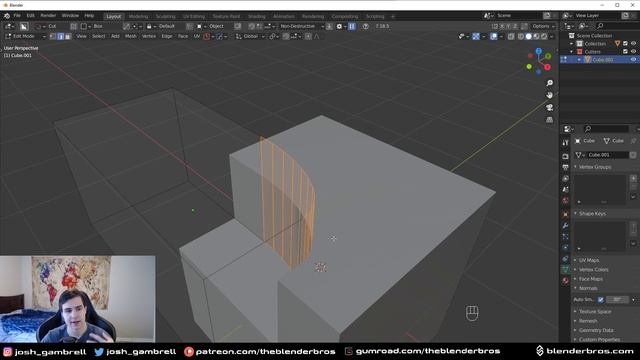Click the Select menu button
This screenshot has width=640, height=360.
pyautogui.click(x=98, y=36)
